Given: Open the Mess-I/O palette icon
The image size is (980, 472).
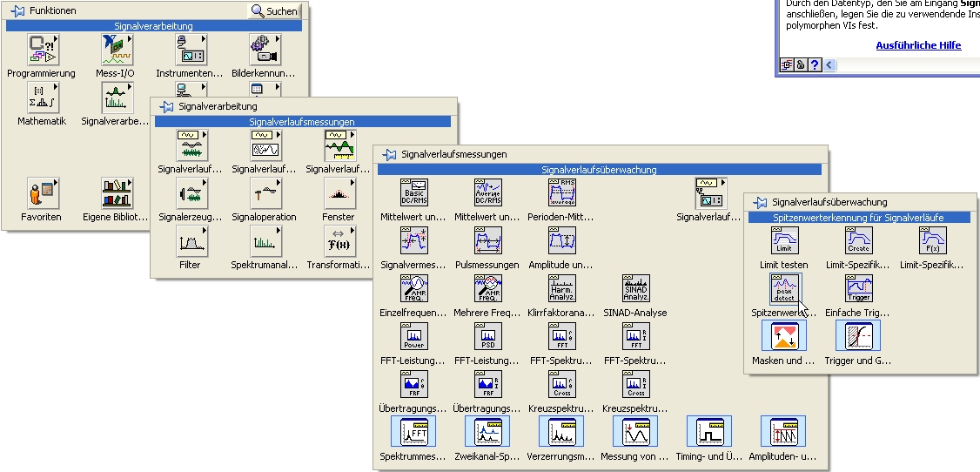Looking at the screenshot, I should point(117,50).
